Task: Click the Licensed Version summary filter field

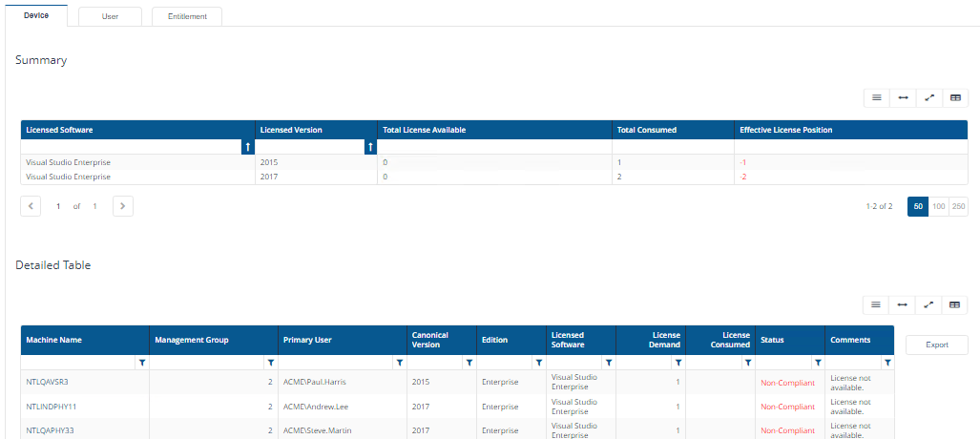Action: point(310,147)
